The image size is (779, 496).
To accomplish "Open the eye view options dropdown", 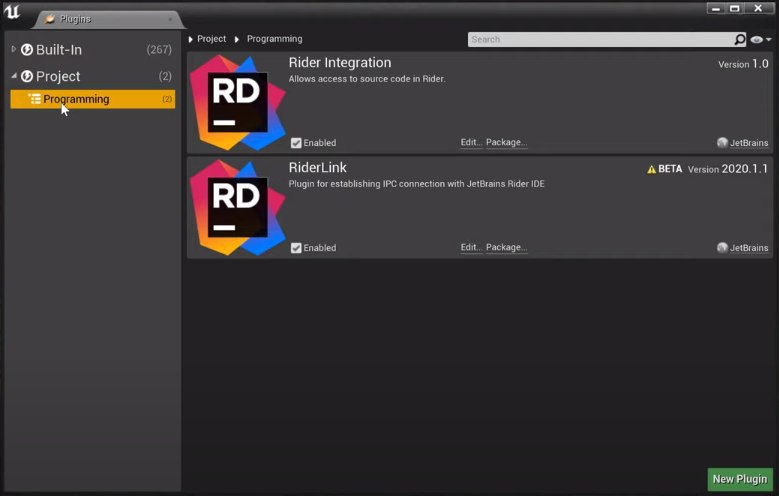I will pyautogui.click(x=761, y=39).
